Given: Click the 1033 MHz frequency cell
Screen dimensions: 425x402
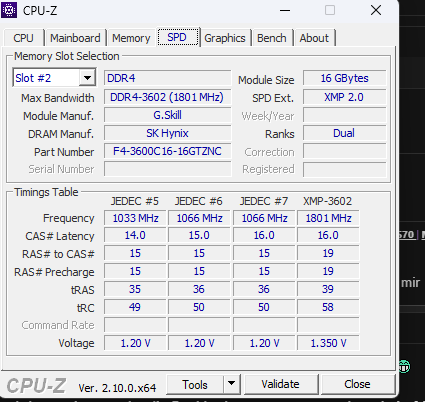Looking at the screenshot, I should point(135,218).
